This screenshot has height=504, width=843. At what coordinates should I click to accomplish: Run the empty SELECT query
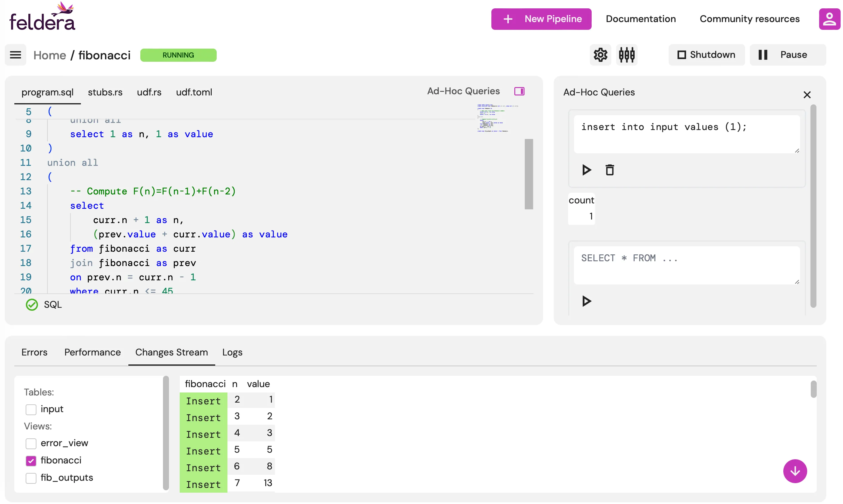click(x=586, y=301)
